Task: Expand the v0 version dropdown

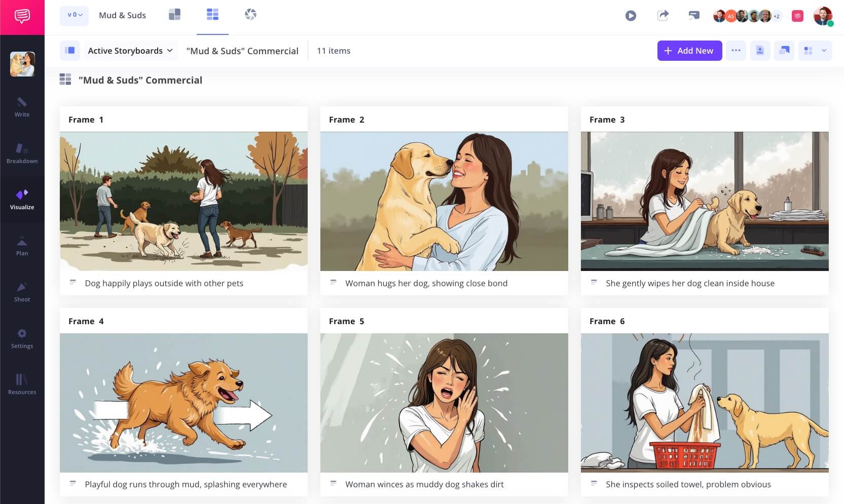Action: click(75, 15)
